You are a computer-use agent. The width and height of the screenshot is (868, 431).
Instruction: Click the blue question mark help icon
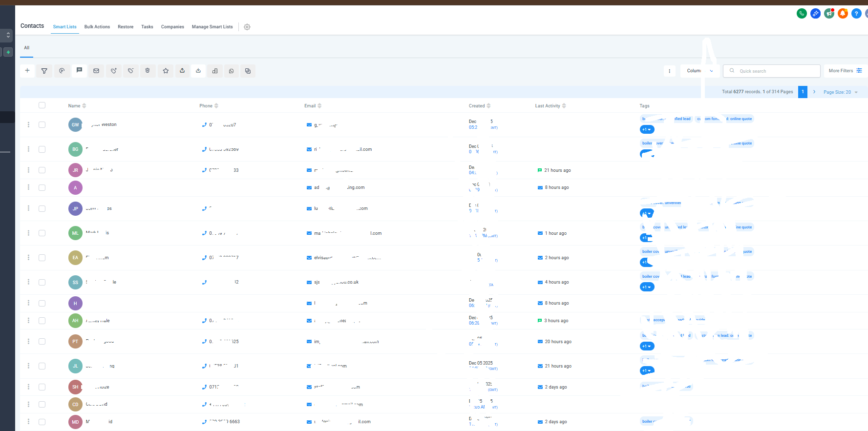click(x=856, y=14)
